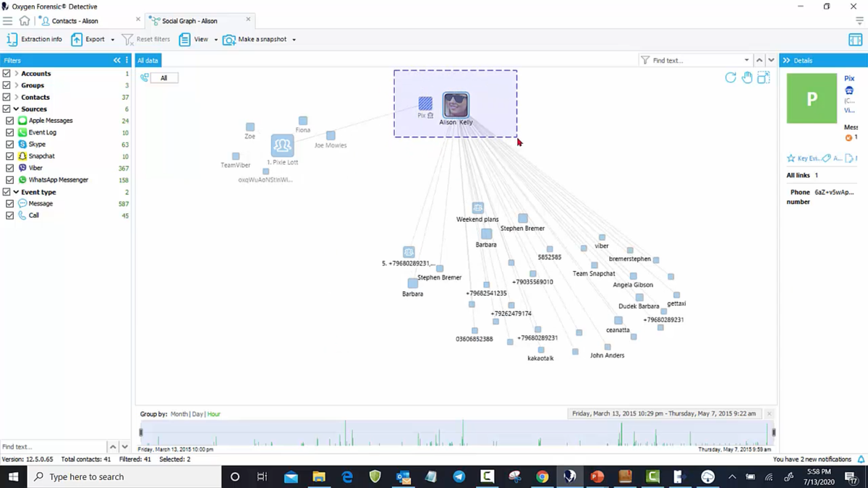Mark contact as Key Evidence star
Viewport: 868px width, 488px height.
click(x=791, y=158)
